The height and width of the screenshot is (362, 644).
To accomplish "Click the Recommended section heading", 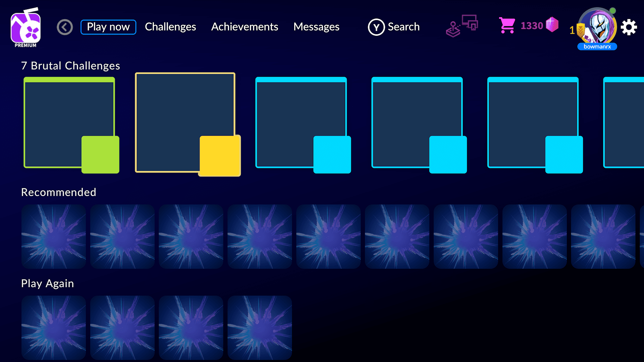I will coord(59,192).
